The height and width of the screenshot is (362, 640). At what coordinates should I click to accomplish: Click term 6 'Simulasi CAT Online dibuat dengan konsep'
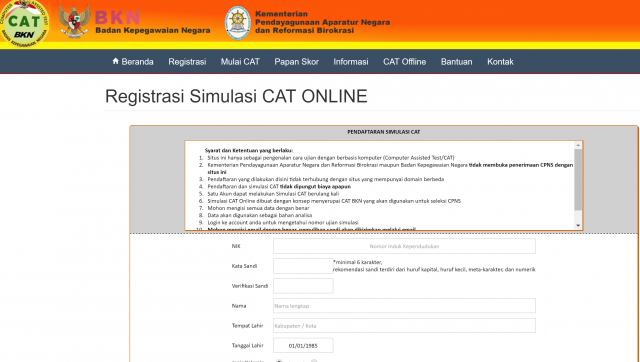pyautogui.click(x=334, y=201)
